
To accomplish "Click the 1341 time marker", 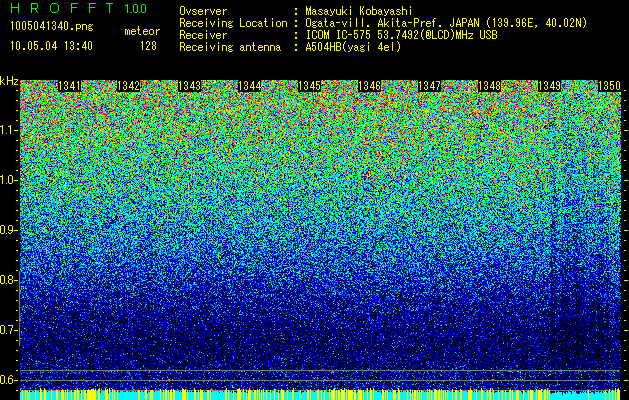I will 69,86.
